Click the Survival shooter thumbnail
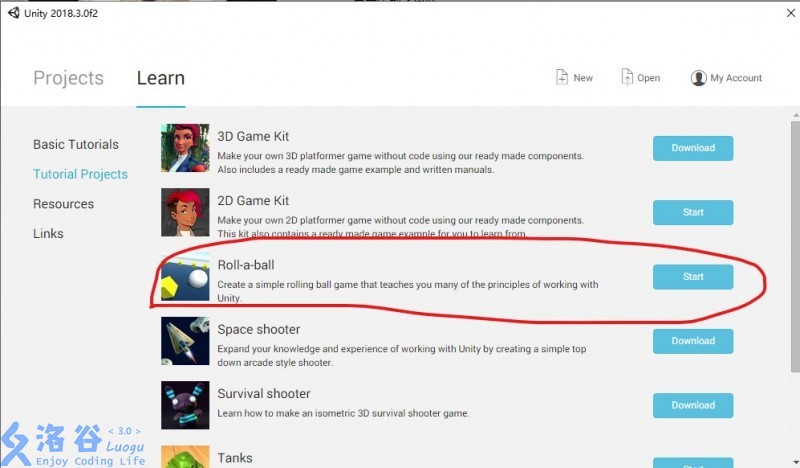This screenshot has height=468, width=800. pyautogui.click(x=185, y=405)
